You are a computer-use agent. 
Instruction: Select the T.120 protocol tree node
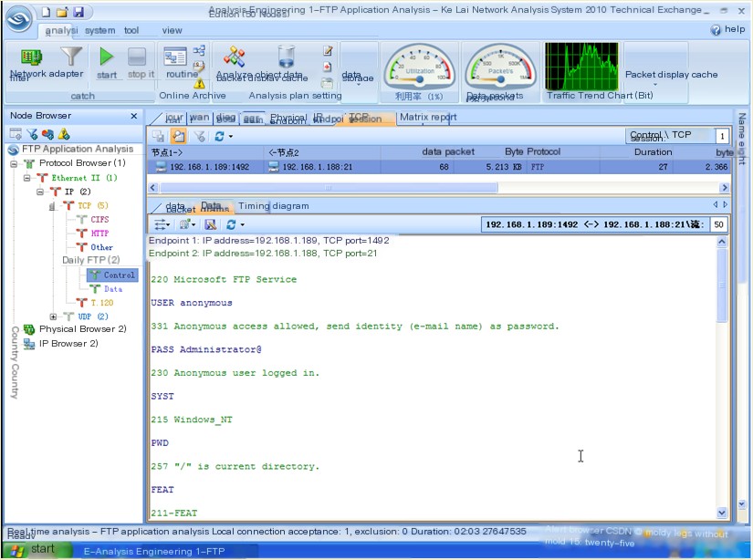coord(102,303)
